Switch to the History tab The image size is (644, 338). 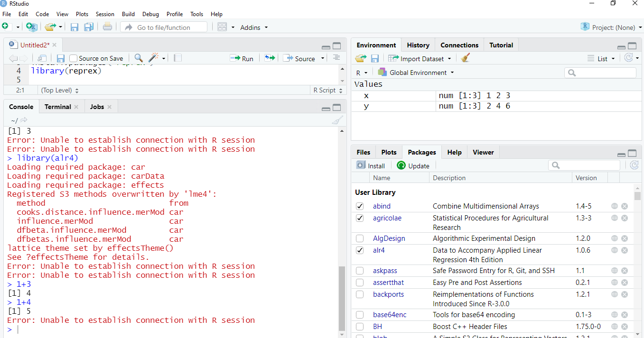coord(418,45)
